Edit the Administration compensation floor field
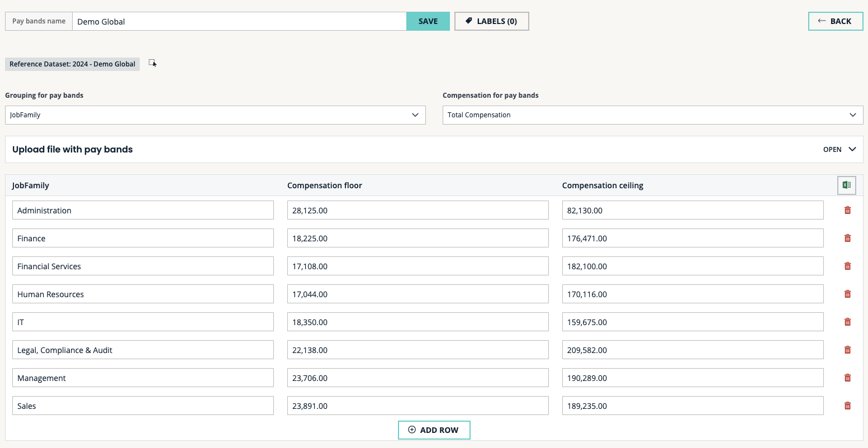The width and height of the screenshot is (868, 448). click(418, 211)
